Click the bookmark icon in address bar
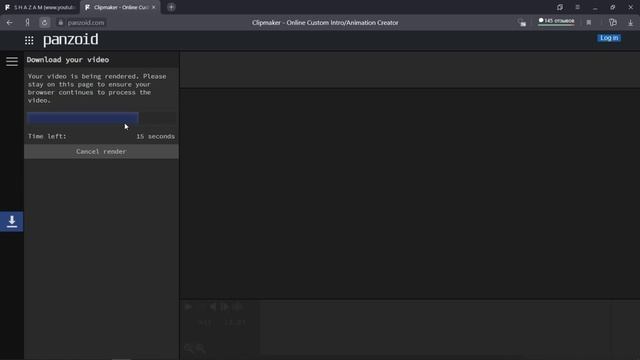This screenshot has height=360, width=640. pos(589,23)
